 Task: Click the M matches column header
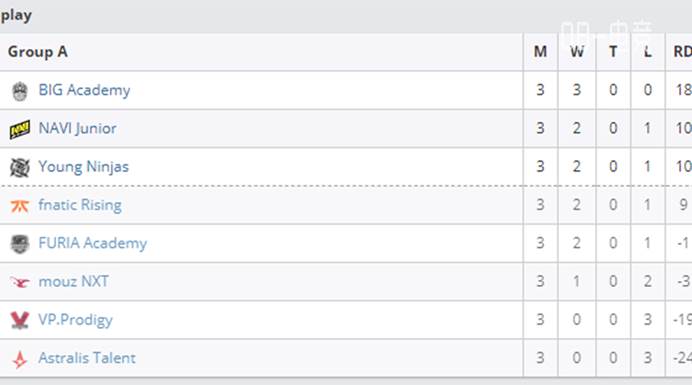click(x=540, y=52)
